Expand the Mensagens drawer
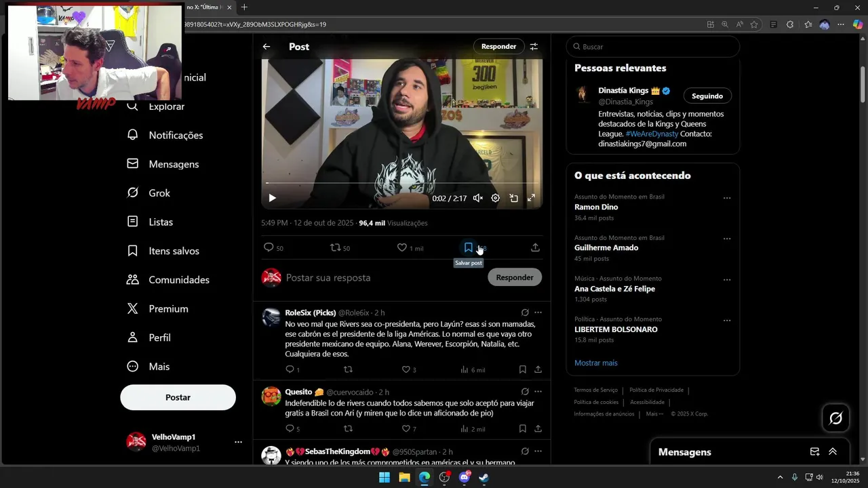 [x=833, y=452]
